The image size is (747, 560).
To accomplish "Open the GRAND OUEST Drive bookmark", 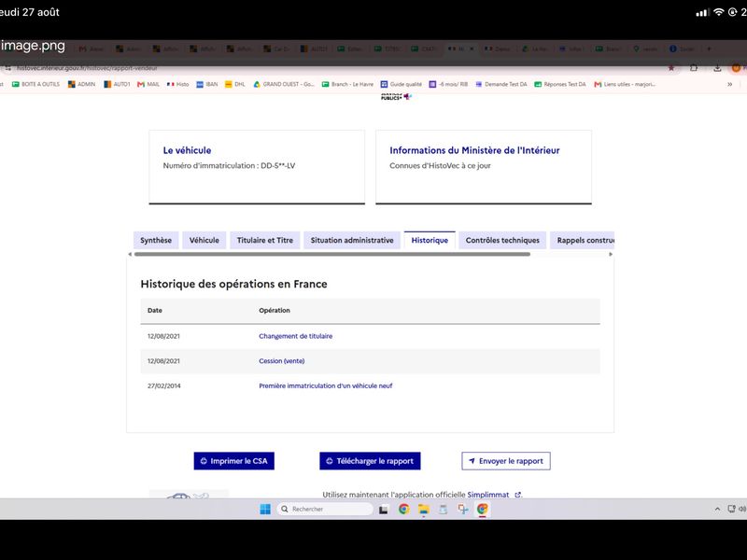I will (x=284, y=84).
